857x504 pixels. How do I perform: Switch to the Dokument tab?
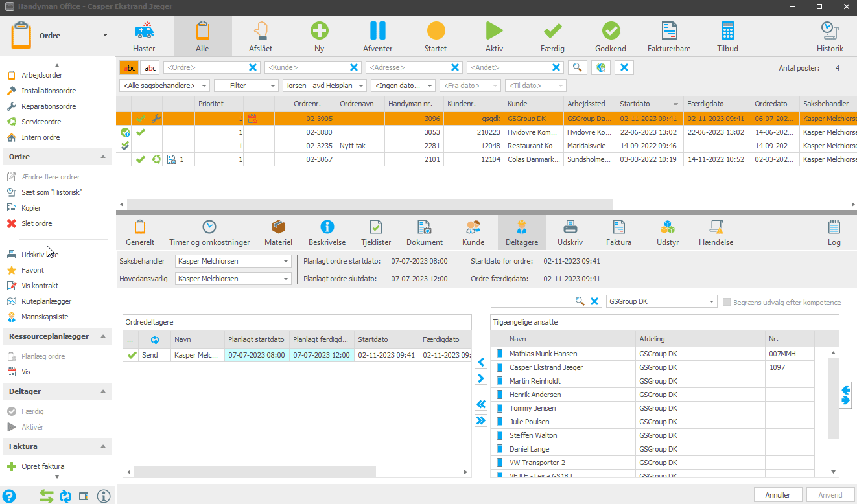click(425, 233)
